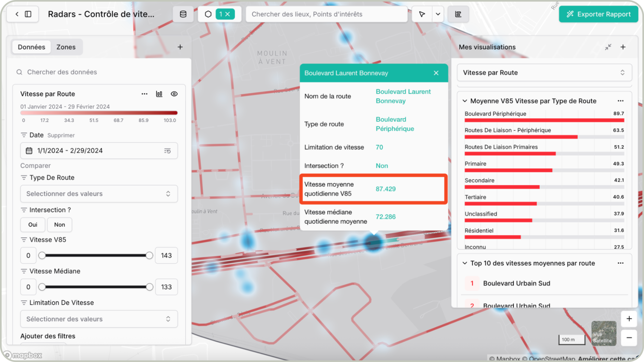644x362 pixels.
Task: Select Non for the Intersection filter
Action: tap(59, 224)
